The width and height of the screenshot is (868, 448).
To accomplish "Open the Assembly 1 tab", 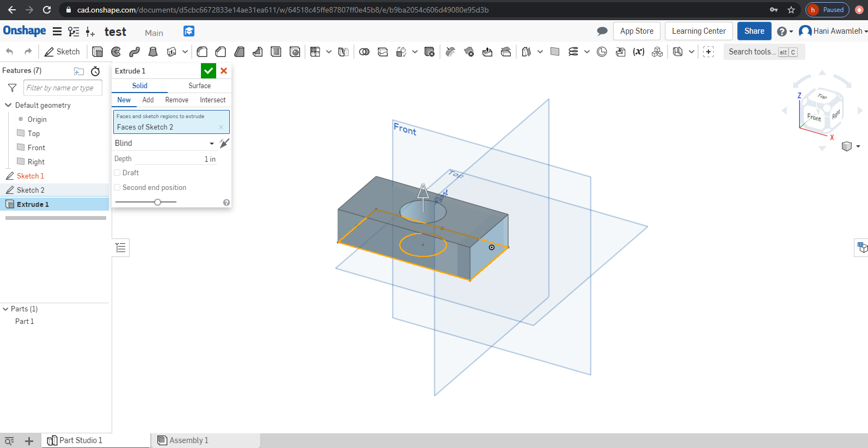I will 188,440.
